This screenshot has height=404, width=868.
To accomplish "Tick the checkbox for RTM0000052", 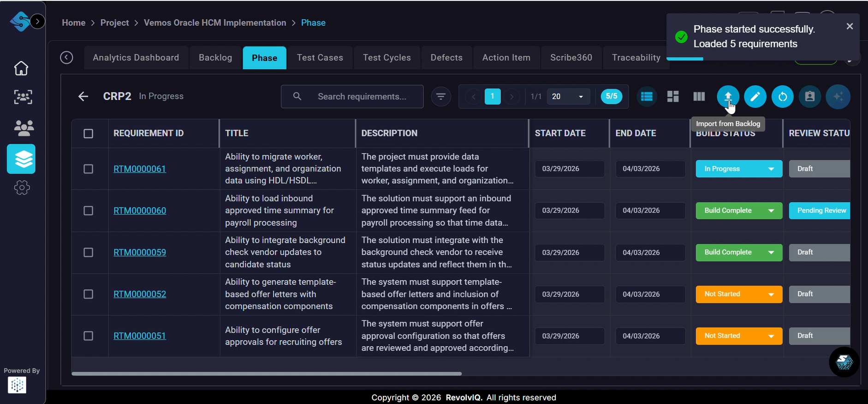I will [x=88, y=294].
